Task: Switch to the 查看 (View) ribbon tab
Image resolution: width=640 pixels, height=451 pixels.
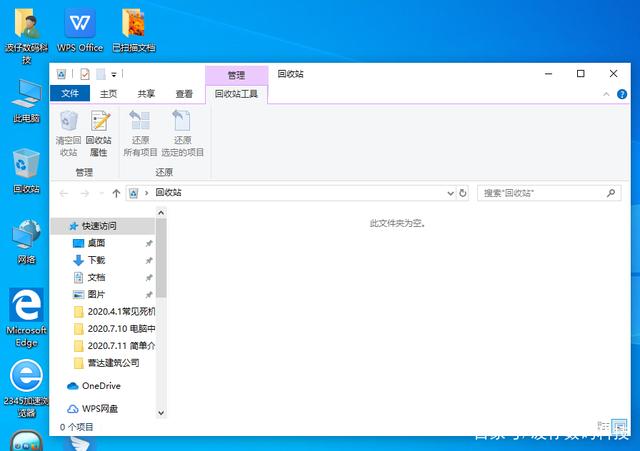Action: tap(184, 94)
